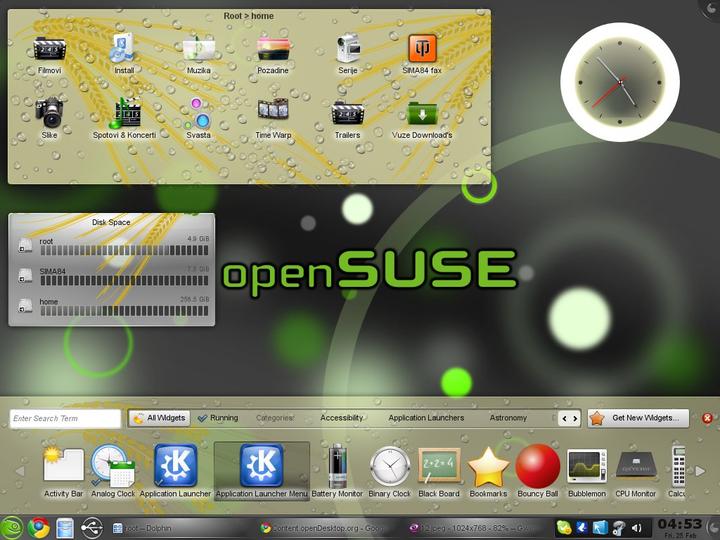Select the Black Board widget
Image resolution: width=720 pixels, height=540 pixels.
pos(439,471)
